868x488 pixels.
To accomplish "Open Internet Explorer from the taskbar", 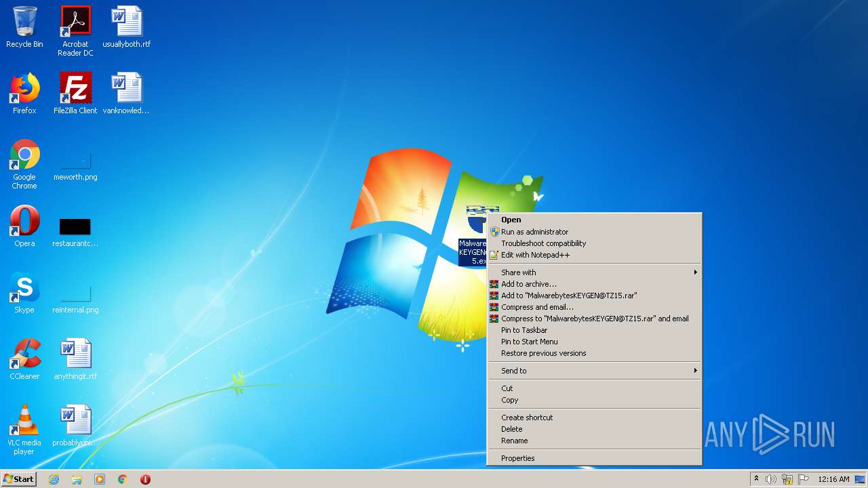I will [x=54, y=479].
